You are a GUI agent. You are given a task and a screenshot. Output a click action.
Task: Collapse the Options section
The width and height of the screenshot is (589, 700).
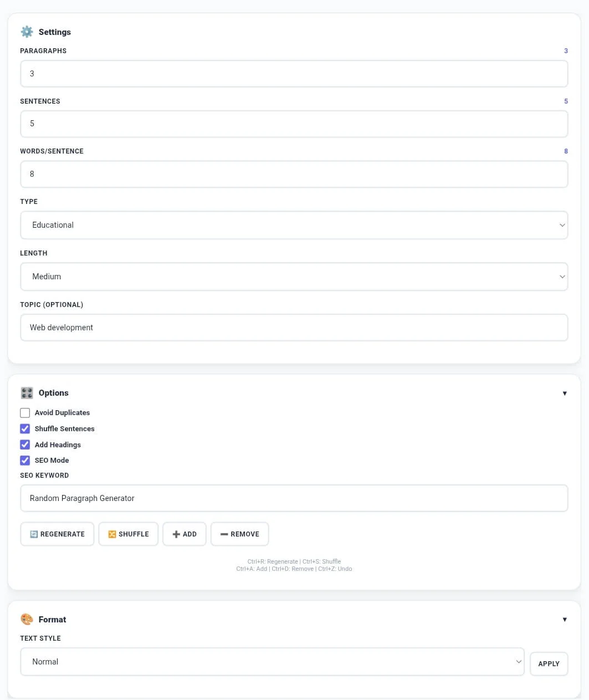(565, 393)
